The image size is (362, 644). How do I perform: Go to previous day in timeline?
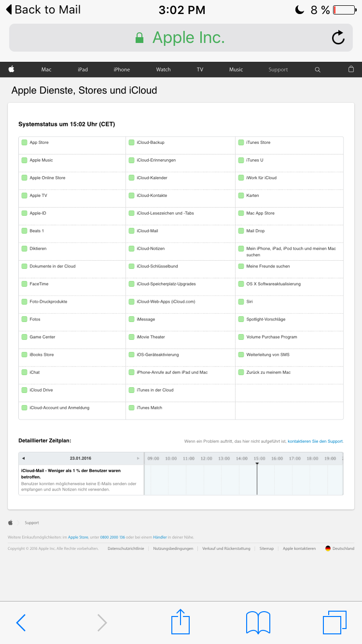(23, 458)
